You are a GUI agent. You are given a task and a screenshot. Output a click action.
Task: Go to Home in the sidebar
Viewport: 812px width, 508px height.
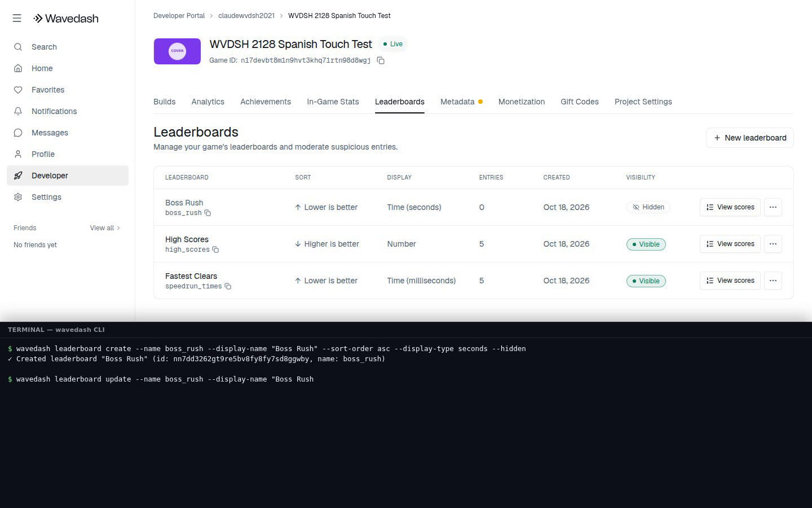pyautogui.click(x=68, y=68)
